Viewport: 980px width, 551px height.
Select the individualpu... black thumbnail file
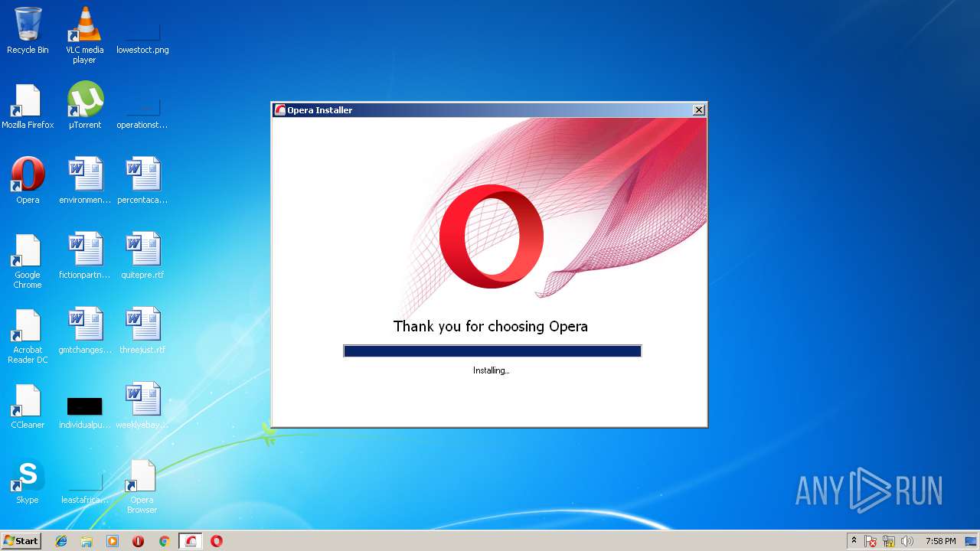[85, 412]
